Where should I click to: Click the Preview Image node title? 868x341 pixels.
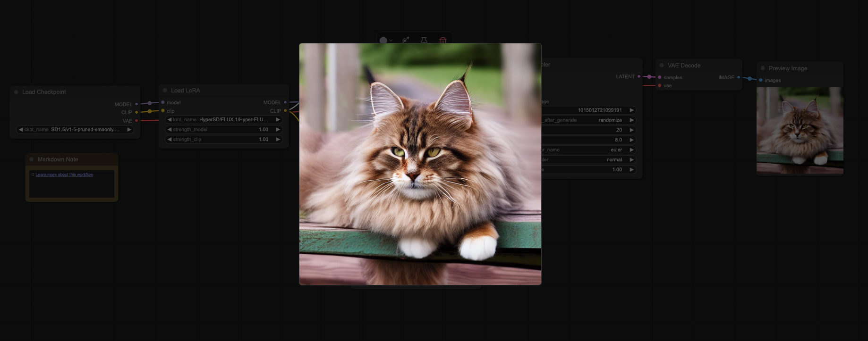[x=788, y=68]
